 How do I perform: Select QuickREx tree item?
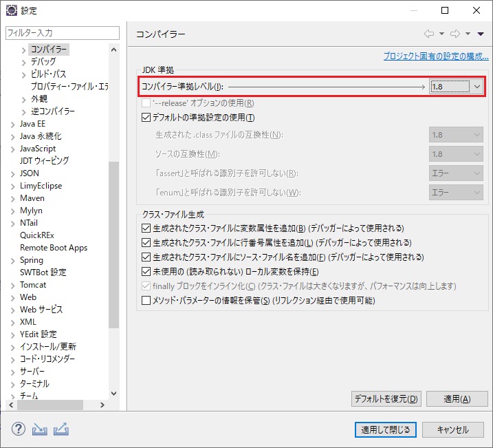(37, 235)
